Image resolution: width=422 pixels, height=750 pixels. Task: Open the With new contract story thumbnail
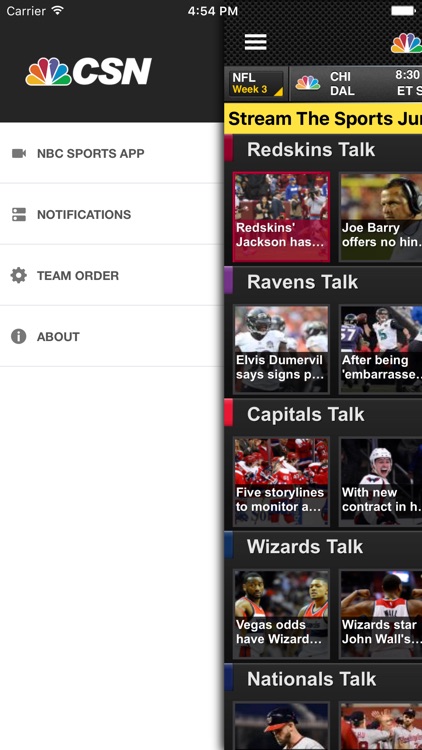pos(381,481)
